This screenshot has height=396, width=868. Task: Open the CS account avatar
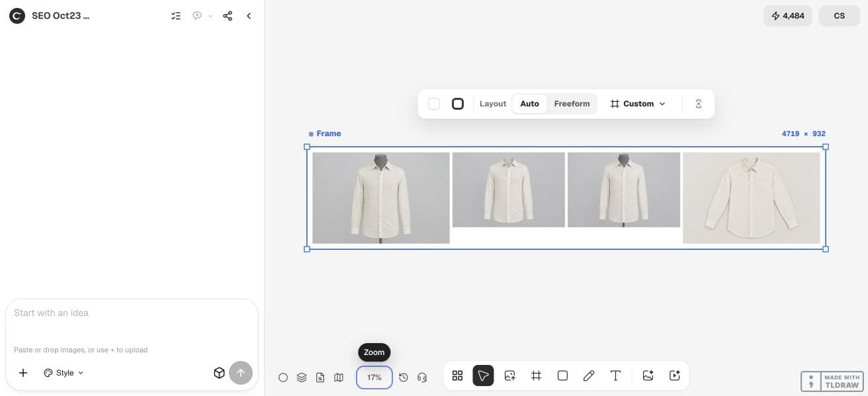click(840, 16)
